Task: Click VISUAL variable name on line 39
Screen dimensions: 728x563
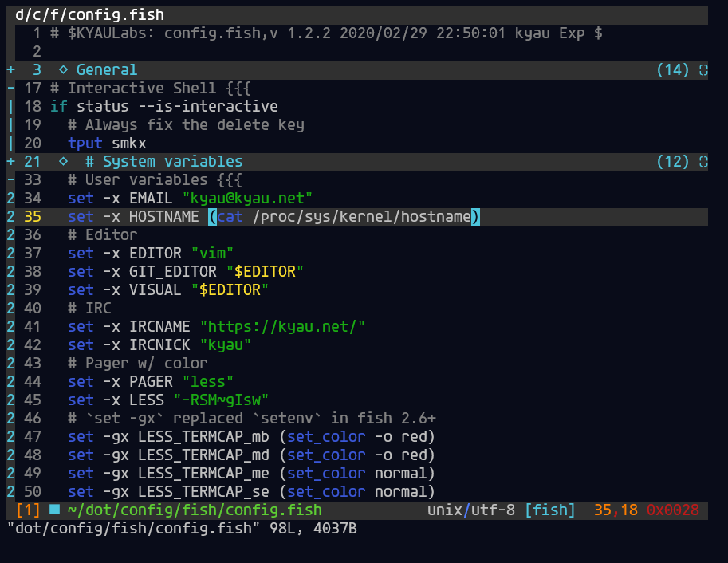Action: 155,289
